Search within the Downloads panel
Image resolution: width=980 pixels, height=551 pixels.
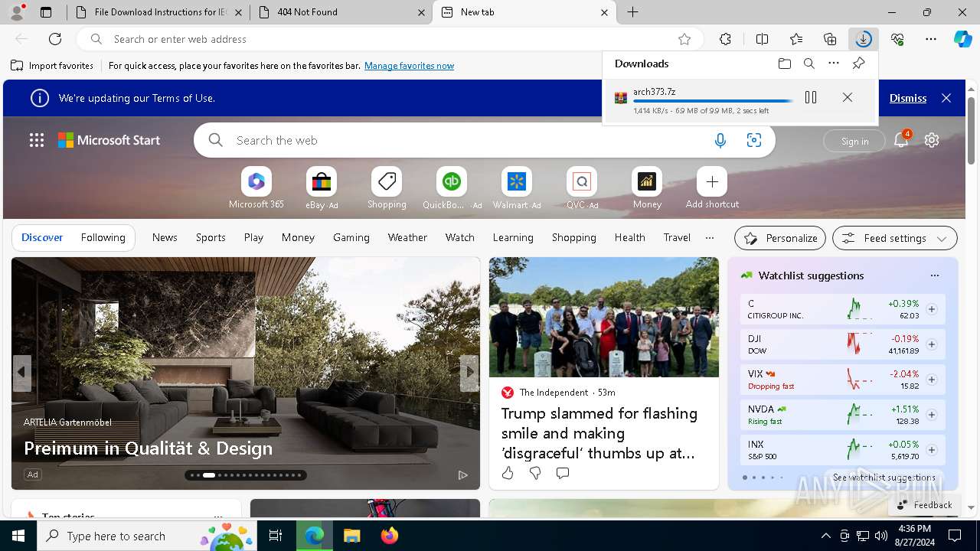coord(808,64)
